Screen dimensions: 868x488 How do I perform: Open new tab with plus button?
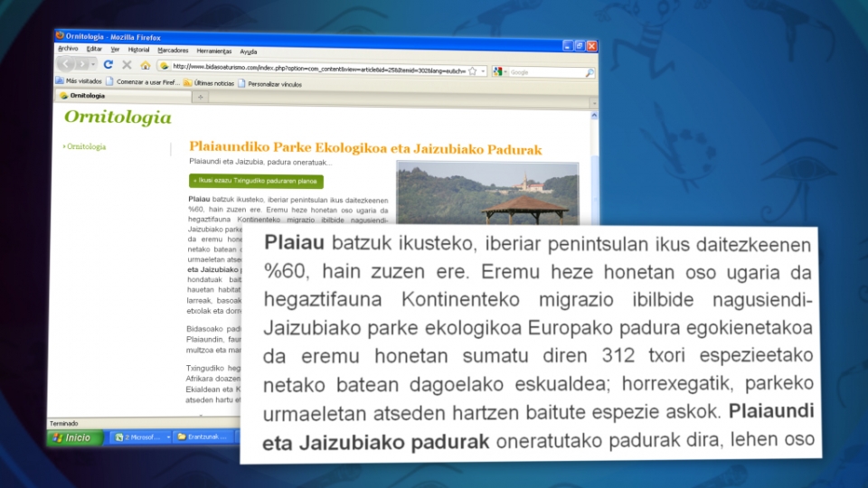[199, 96]
